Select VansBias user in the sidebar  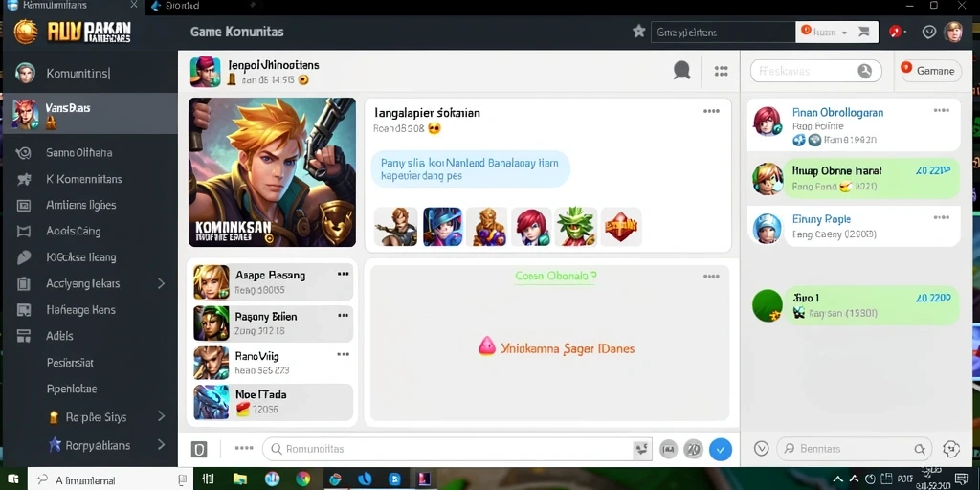(x=89, y=114)
